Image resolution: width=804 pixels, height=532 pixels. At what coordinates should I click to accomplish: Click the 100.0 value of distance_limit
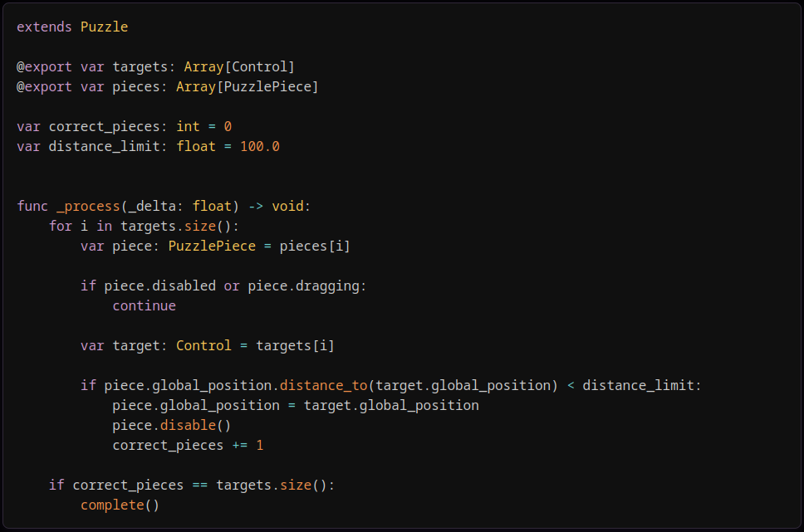[x=260, y=147]
